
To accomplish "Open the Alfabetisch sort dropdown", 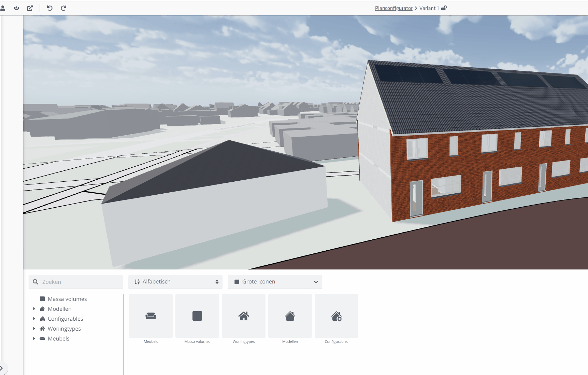I will 175,282.
